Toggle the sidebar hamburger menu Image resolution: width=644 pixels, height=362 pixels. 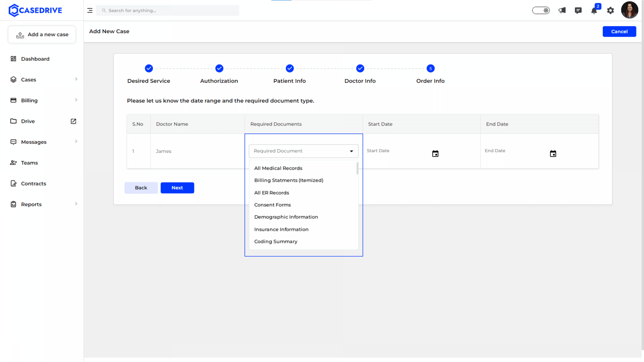click(x=90, y=11)
